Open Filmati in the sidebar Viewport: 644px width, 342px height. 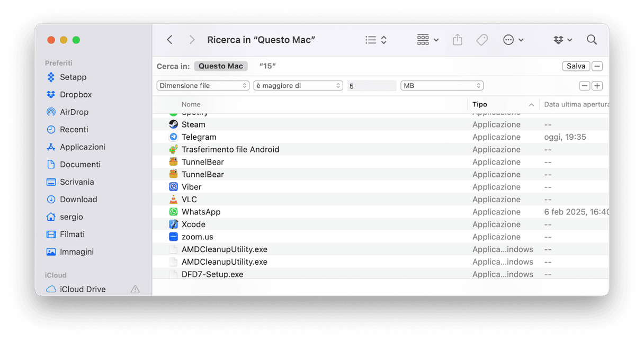tap(72, 235)
